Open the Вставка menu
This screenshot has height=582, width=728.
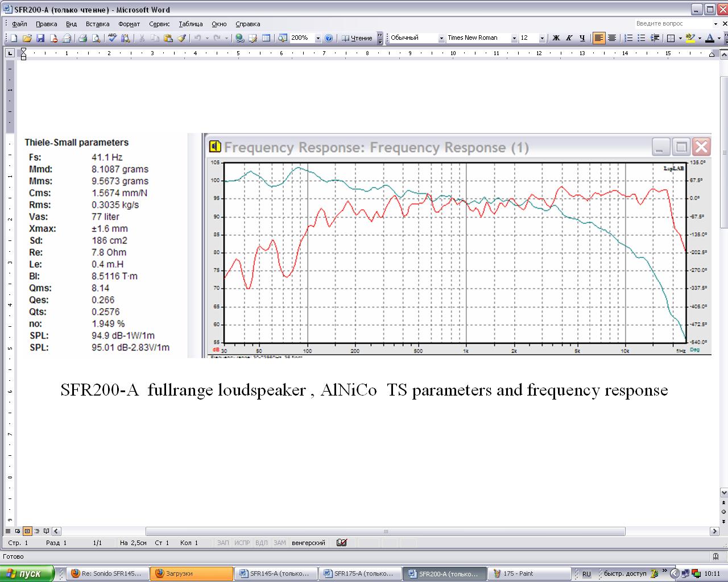tap(97, 24)
